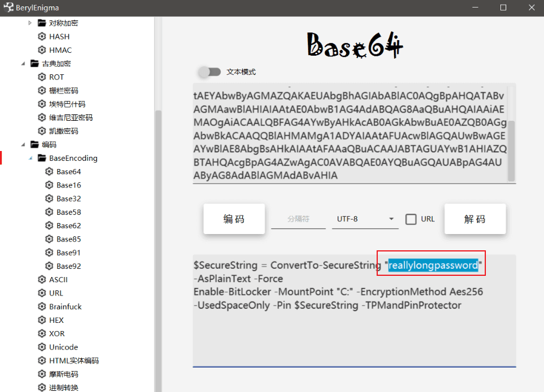This screenshot has width=544, height=392.
Task: Click the gear icon beside HASH
Action: pos(42,37)
